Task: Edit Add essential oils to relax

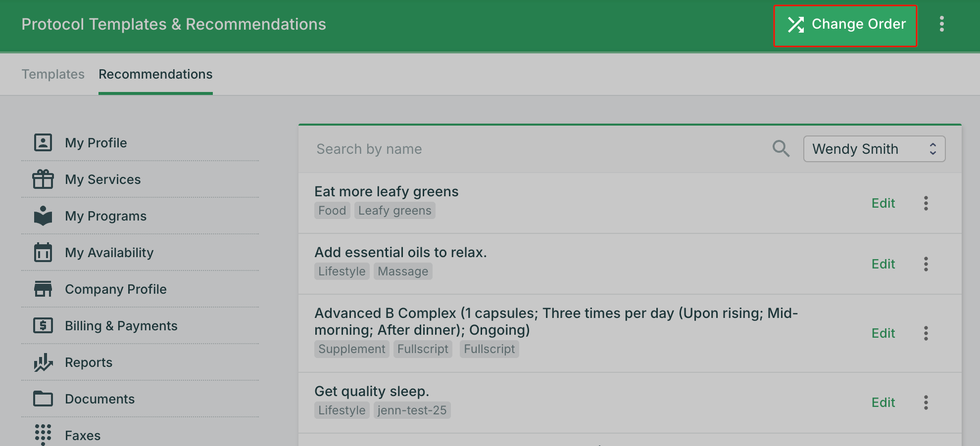Action: (883, 264)
